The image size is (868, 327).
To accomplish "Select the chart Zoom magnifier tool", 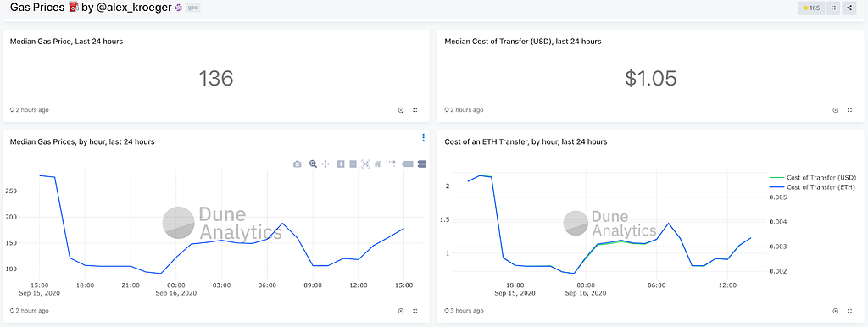I will (x=313, y=163).
